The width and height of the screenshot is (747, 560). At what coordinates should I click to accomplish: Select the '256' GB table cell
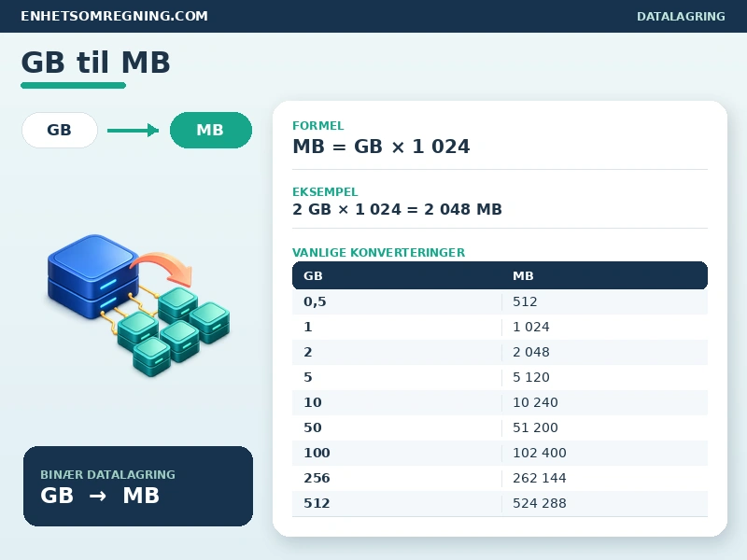click(317, 478)
